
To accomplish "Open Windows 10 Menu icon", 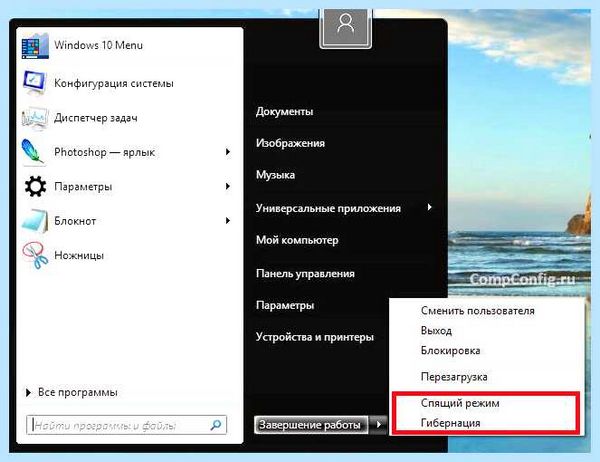I will (35, 46).
